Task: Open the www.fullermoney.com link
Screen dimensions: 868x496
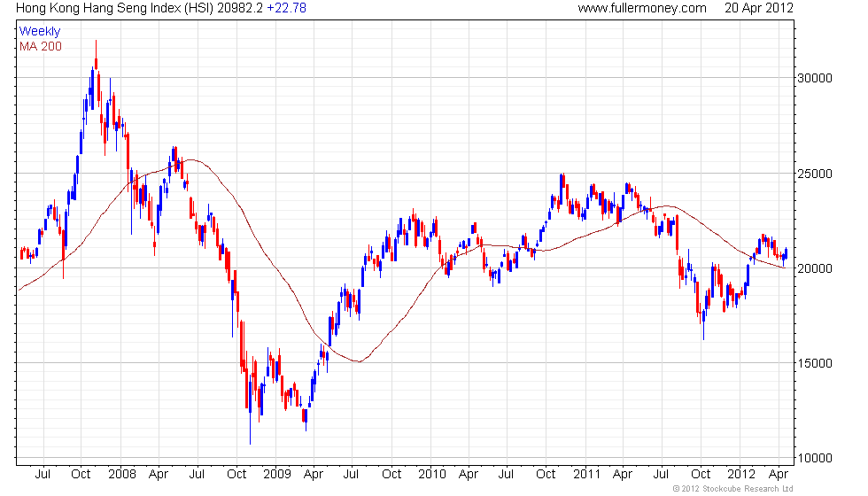Action: pyautogui.click(x=642, y=8)
